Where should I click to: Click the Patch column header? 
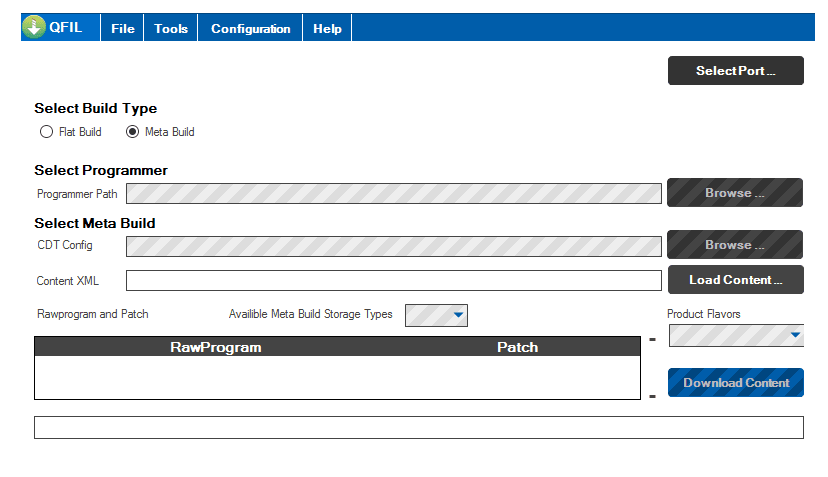click(518, 347)
